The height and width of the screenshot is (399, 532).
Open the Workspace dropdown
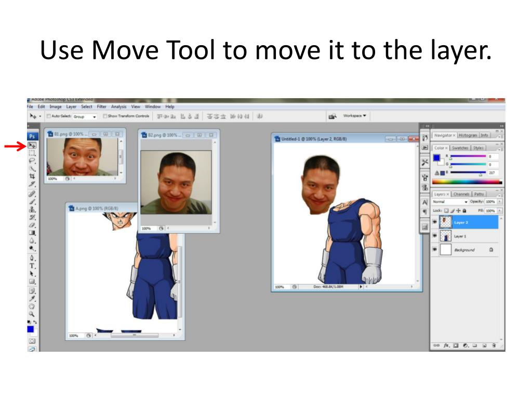[354, 116]
